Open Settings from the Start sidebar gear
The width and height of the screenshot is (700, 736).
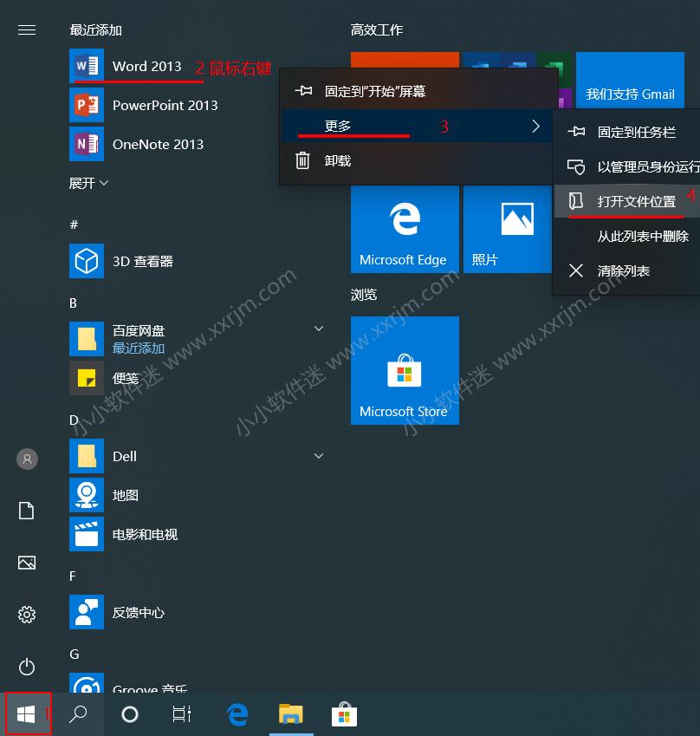26,615
